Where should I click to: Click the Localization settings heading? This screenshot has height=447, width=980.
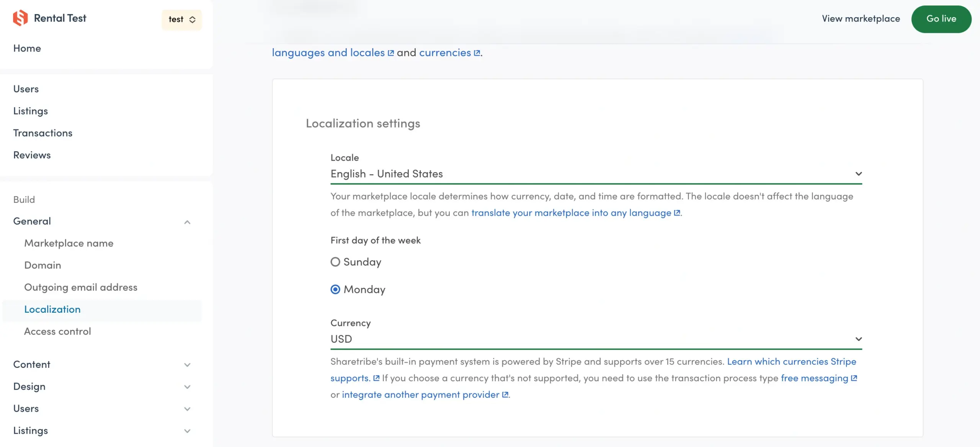pyautogui.click(x=363, y=124)
